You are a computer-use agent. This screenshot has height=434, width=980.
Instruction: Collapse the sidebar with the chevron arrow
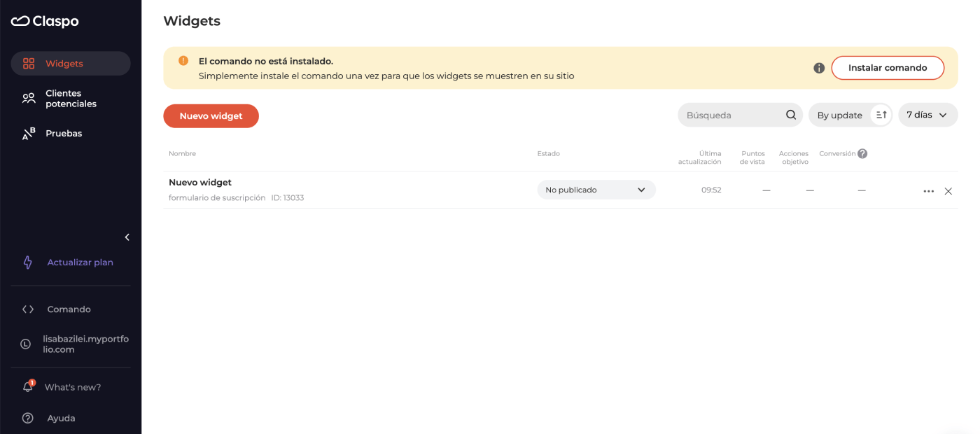point(127,237)
